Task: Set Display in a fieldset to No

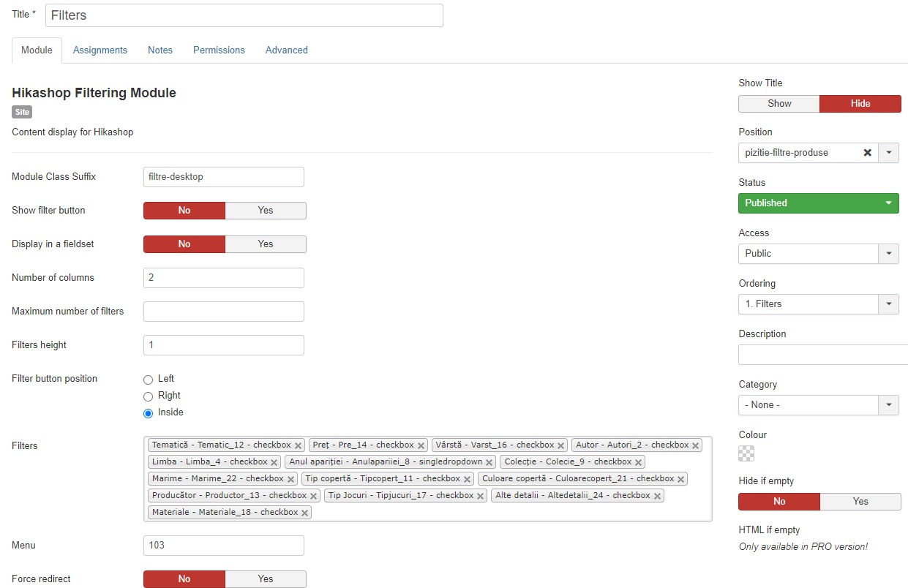Action: 184,244
